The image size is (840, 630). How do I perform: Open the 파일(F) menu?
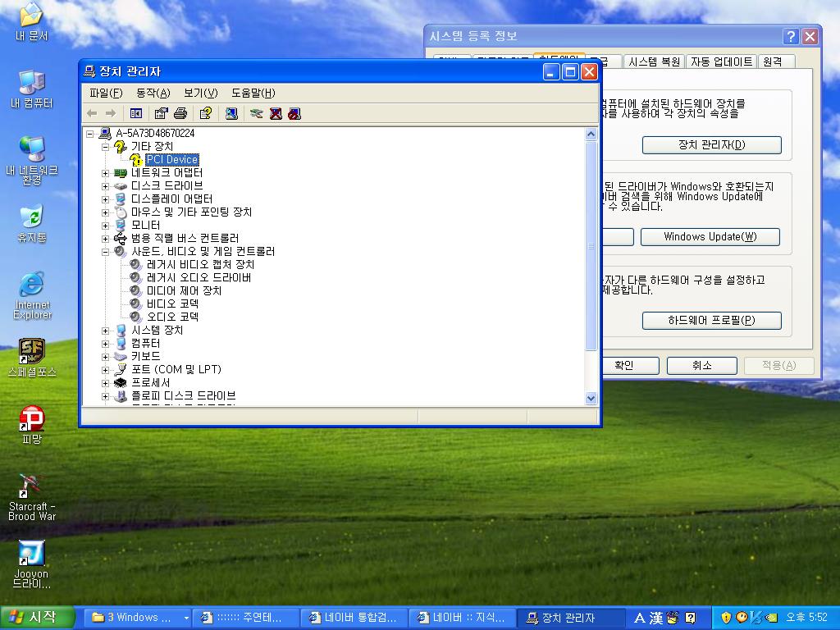tap(106, 94)
